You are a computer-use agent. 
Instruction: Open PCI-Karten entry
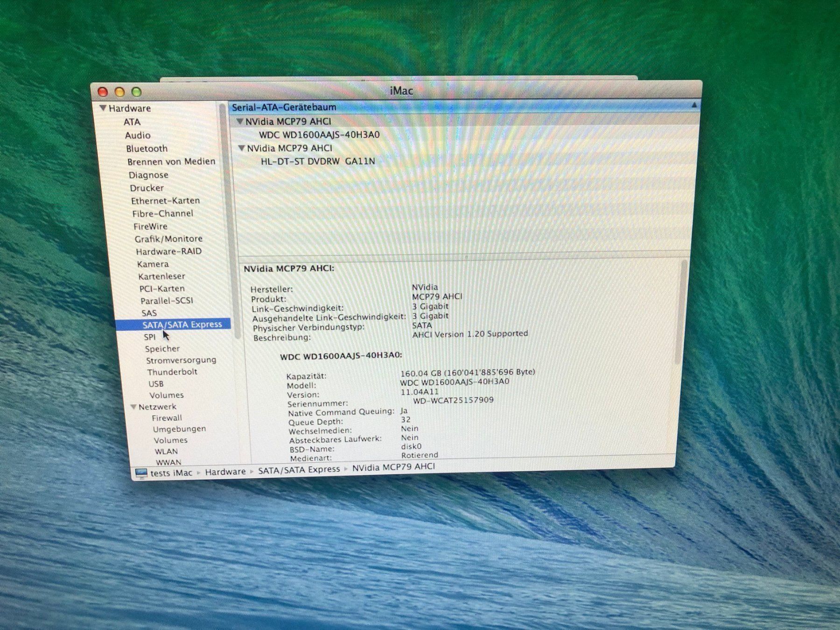point(162,288)
